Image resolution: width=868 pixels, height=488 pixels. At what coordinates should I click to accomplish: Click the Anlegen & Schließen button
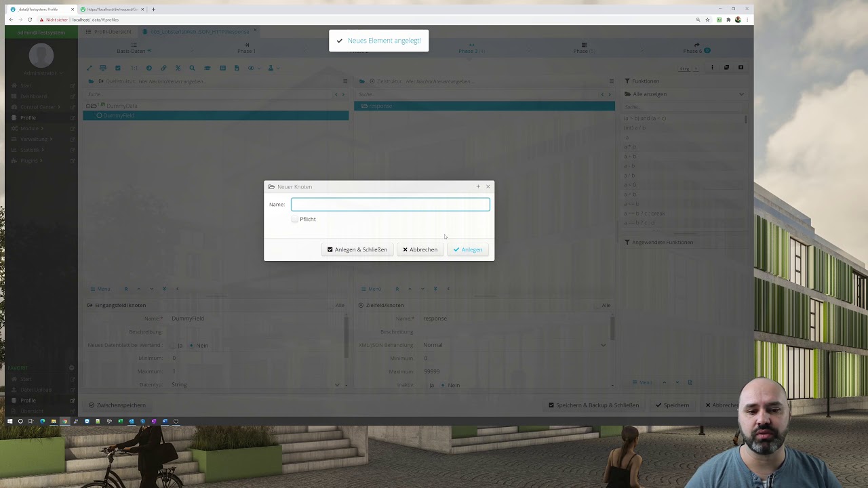click(357, 249)
